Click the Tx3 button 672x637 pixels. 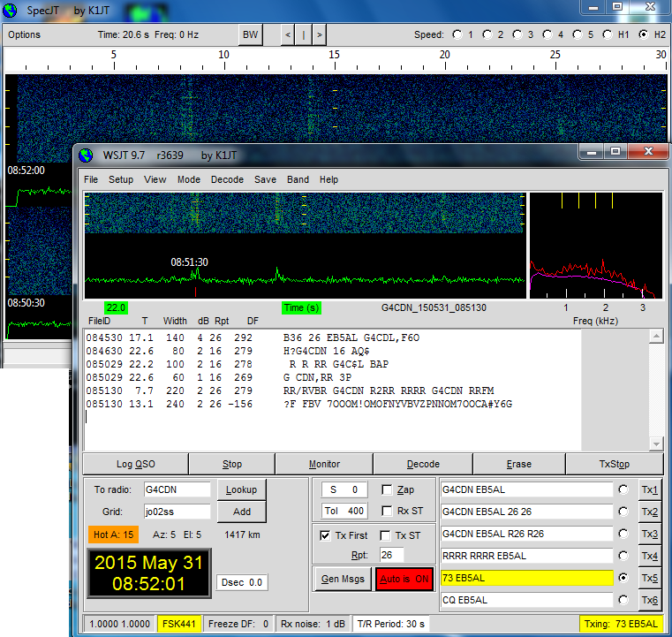point(649,534)
